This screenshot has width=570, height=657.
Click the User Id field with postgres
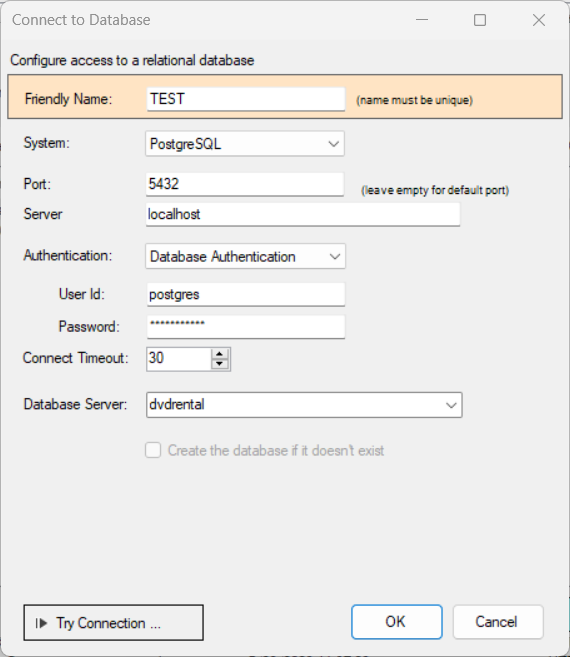pos(246,294)
